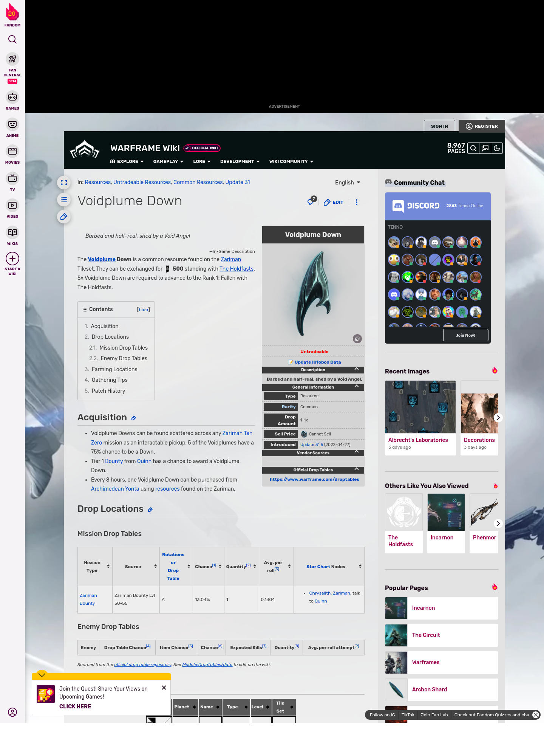
Task: Hide the Contents box
Action: click(144, 310)
